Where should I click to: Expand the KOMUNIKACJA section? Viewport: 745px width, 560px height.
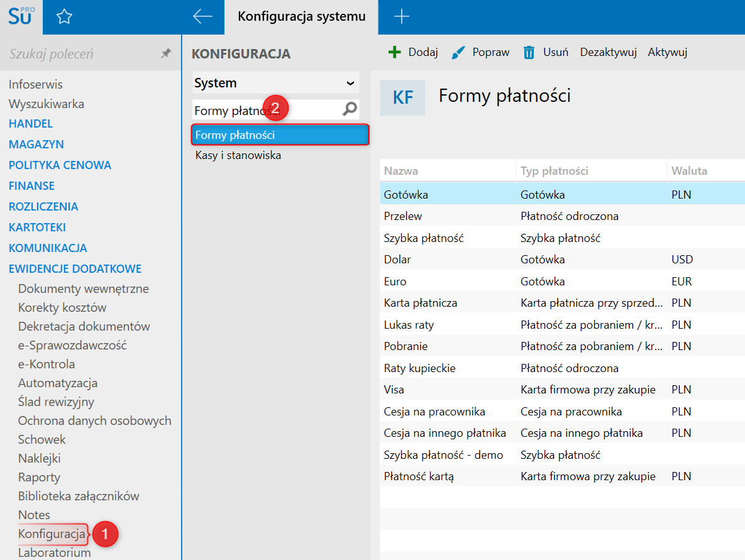(x=48, y=248)
